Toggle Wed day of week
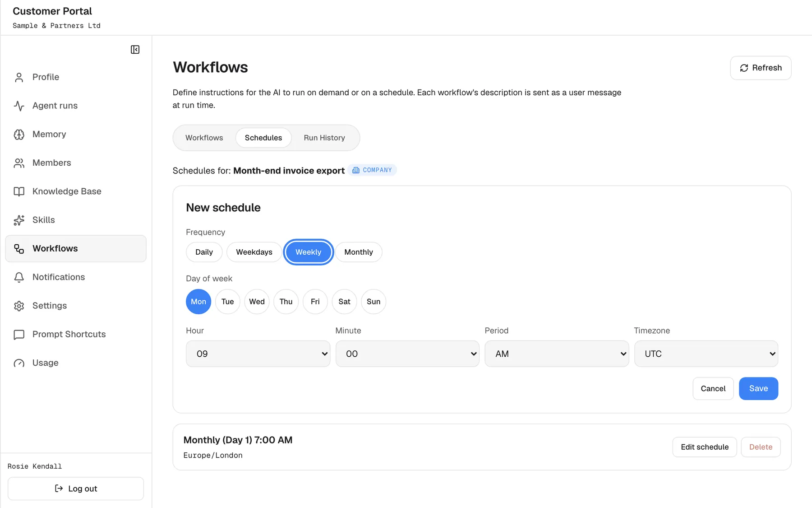Screen dimensions: 812x508 [x=257, y=302]
